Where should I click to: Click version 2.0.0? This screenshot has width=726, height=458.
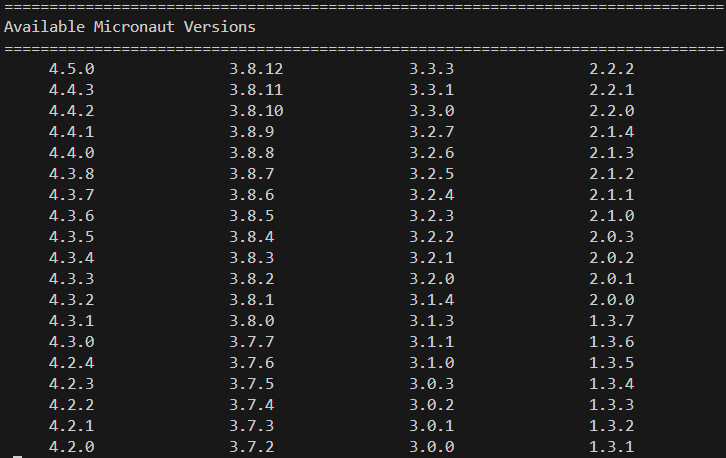612,300
